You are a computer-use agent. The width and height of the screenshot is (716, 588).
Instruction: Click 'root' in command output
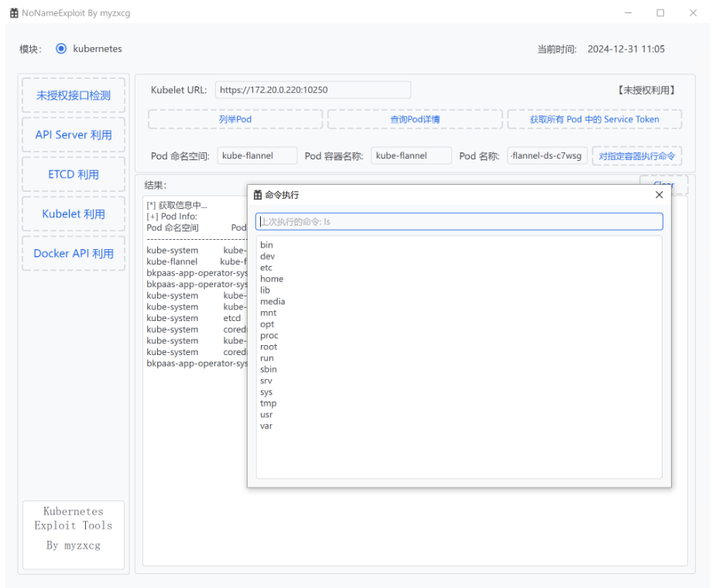[269, 347]
